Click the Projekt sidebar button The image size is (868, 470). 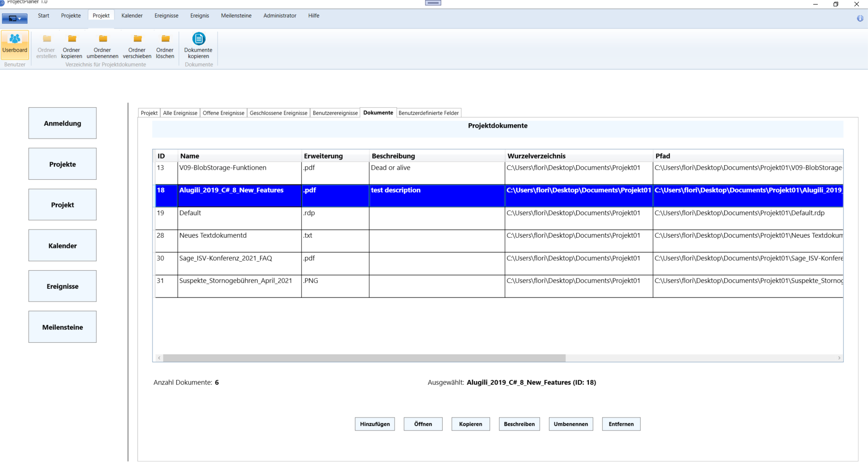[x=62, y=205]
